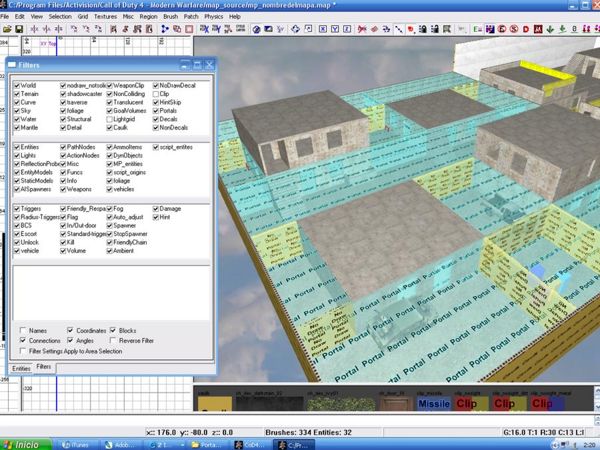Open the File menu
This screenshot has width=600, height=450.
pos(5,16)
